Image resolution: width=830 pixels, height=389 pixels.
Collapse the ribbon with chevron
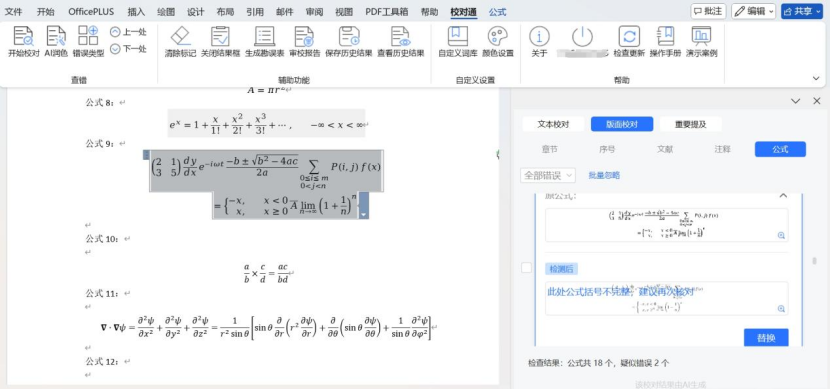click(816, 78)
